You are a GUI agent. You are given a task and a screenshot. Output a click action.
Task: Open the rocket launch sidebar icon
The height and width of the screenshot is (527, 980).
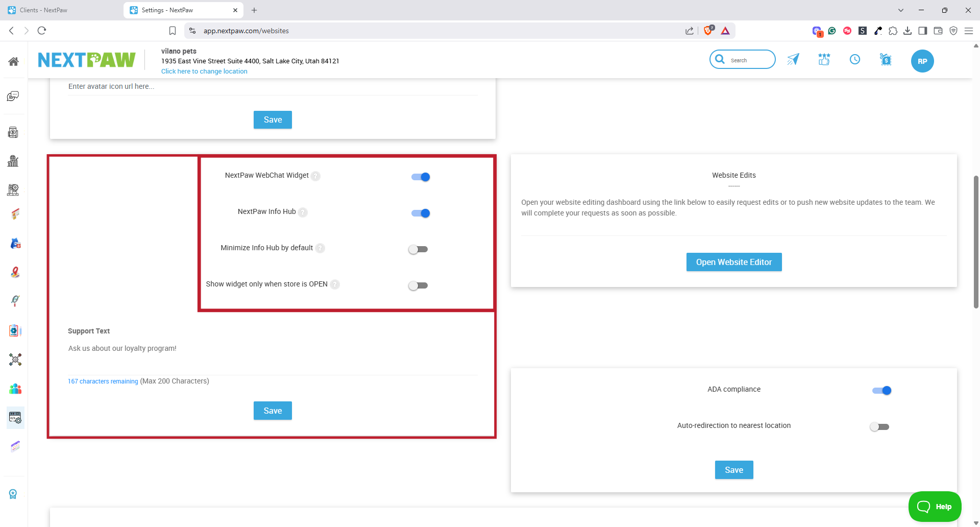15,301
